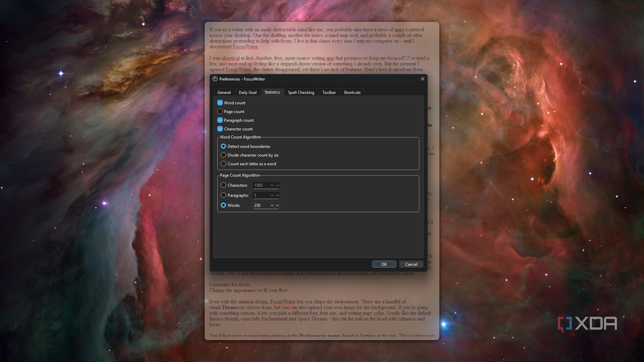Decrease the Characters value with down arrow
Image resolution: width=644 pixels, height=362 pixels.
pyautogui.click(x=277, y=185)
